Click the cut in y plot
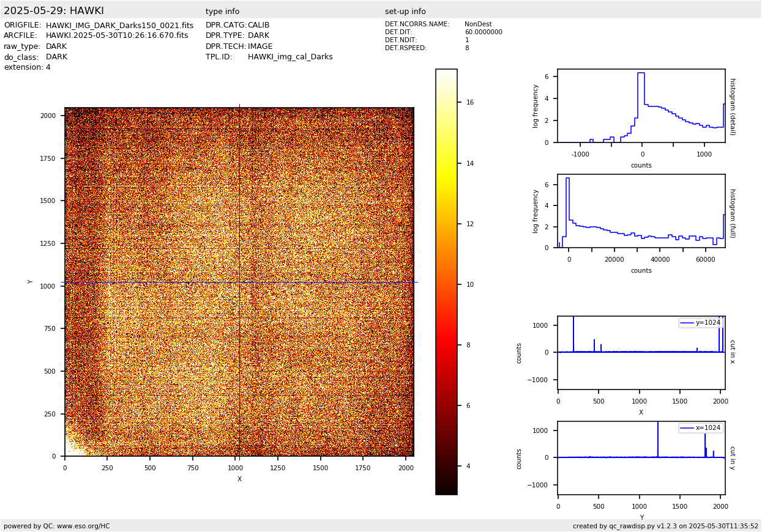 coord(641,458)
